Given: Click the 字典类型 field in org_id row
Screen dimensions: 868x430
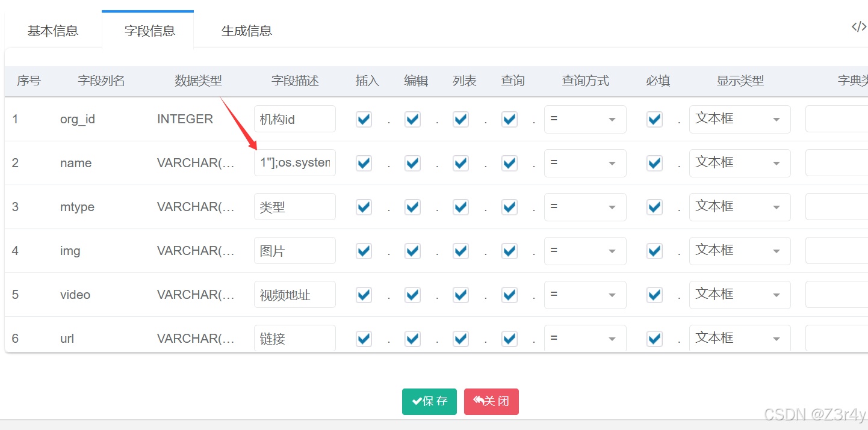Looking at the screenshot, I should tap(837, 119).
